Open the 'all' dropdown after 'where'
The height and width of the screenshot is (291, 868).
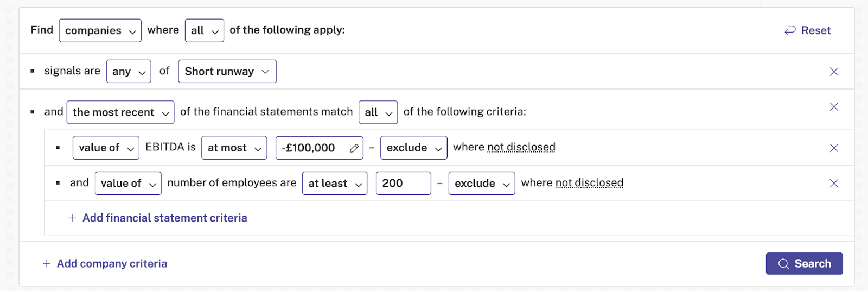205,30
